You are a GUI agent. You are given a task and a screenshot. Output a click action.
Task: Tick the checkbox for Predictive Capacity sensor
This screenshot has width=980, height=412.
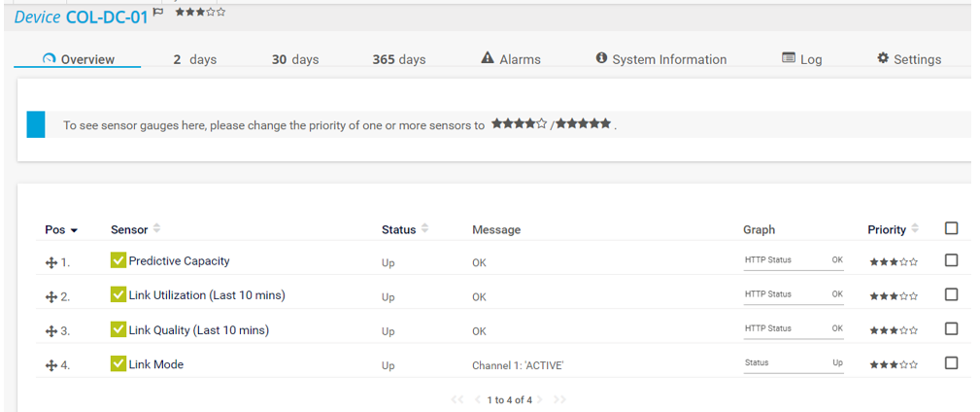(951, 260)
